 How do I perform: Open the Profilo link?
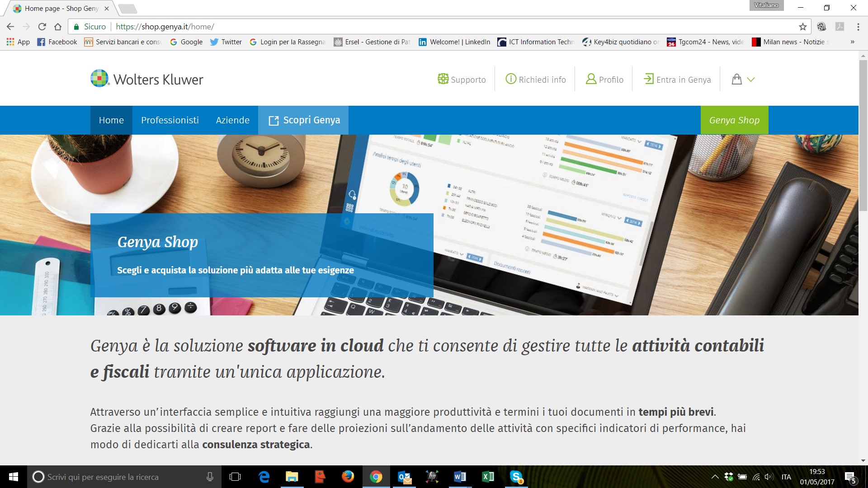coord(604,80)
